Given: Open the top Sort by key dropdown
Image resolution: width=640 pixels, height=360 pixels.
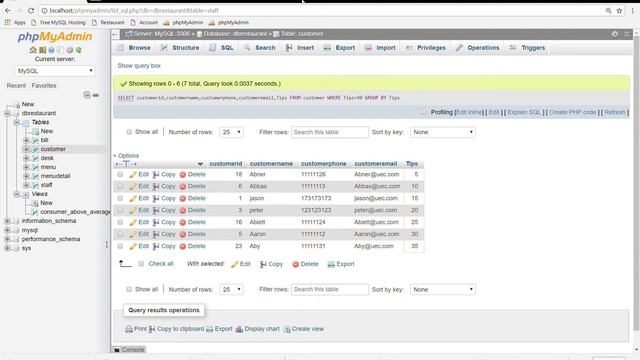Looking at the screenshot, I should (442, 132).
